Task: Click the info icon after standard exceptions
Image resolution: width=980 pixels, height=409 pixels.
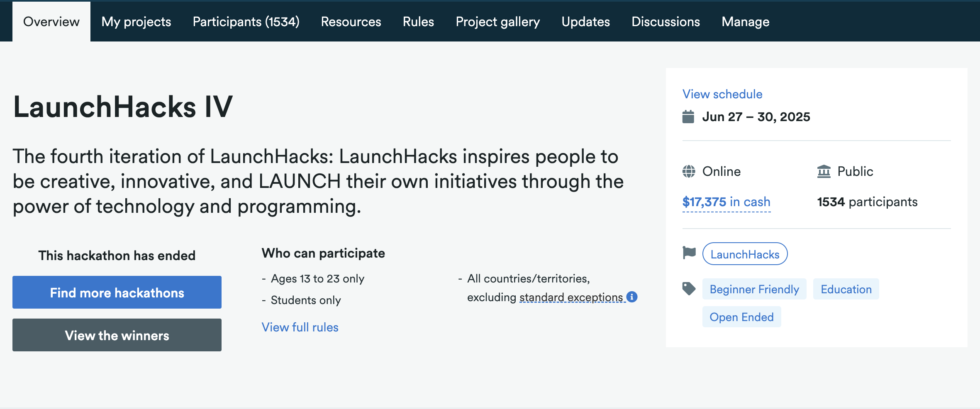Action: [632, 297]
